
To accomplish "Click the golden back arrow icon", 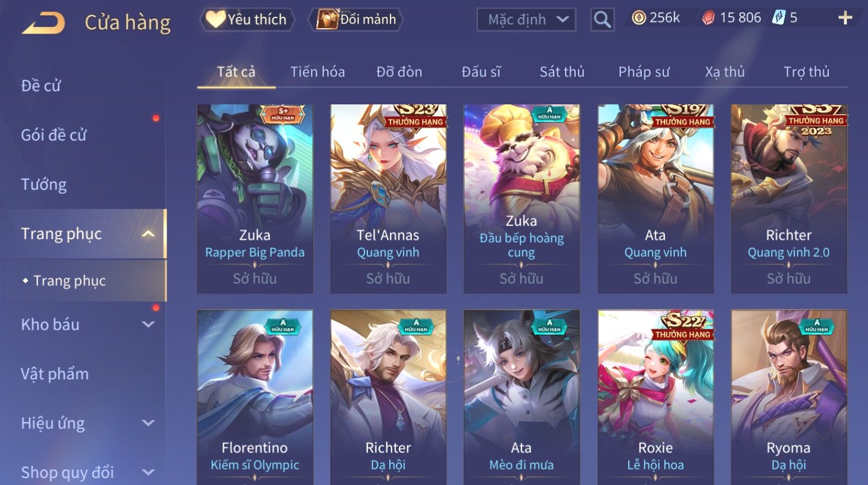I will 43,23.
